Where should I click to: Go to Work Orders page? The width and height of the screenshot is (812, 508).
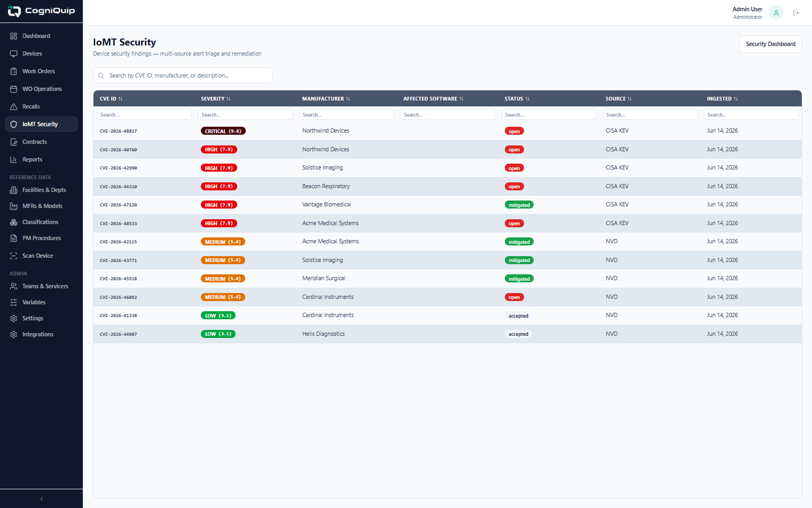point(42,71)
